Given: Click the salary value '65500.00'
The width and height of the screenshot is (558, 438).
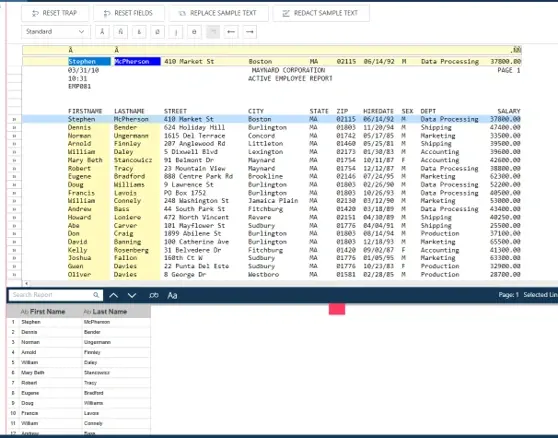Looking at the screenshot, I should pyautogui.click(x=505, y=242).
